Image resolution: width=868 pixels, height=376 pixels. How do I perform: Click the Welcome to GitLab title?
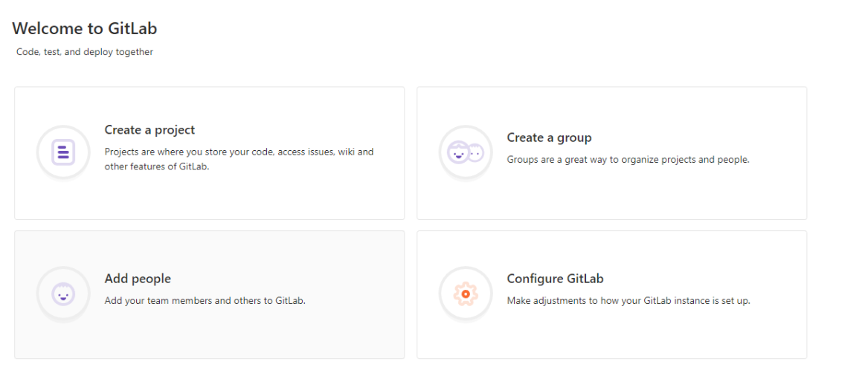(85, 28)
